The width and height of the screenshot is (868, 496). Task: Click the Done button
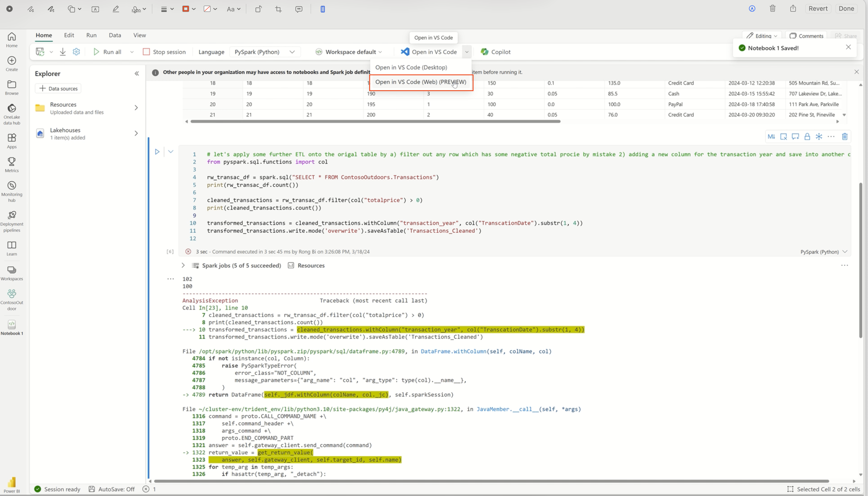click(x=846, y=9)
